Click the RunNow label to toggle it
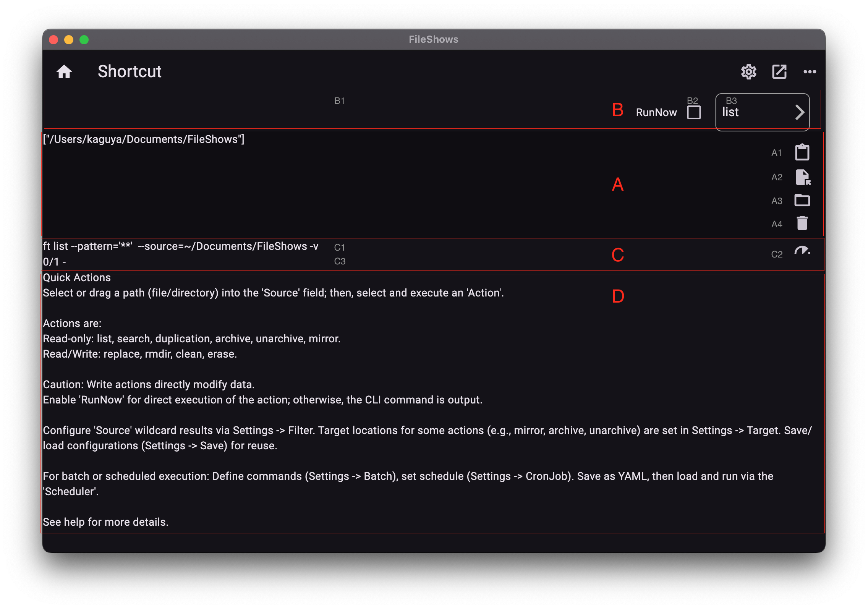The width and height of the screenshot is (868, 609). coord(656,112)
